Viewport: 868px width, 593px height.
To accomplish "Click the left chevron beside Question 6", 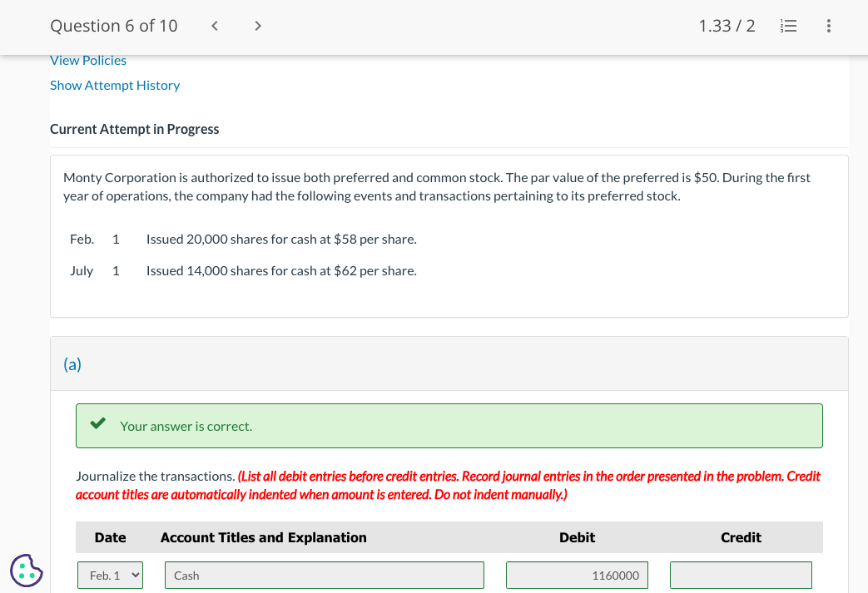I will (x=214, y=26).
